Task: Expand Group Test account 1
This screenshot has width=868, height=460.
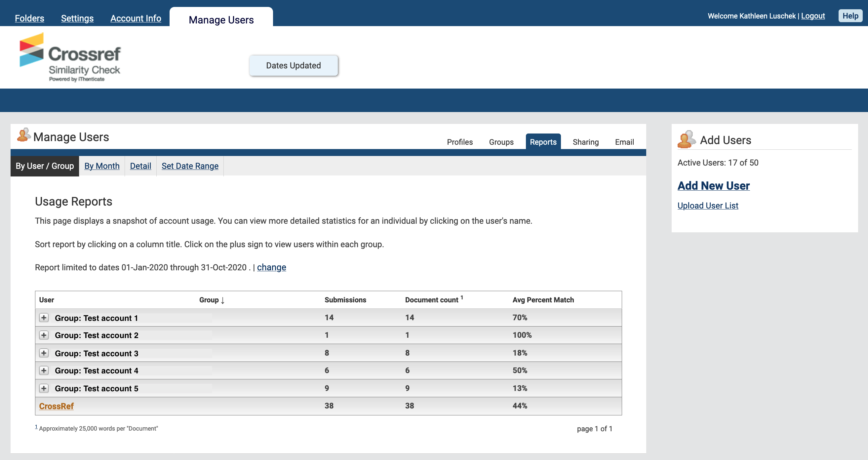Action: [x=44, y=318]
